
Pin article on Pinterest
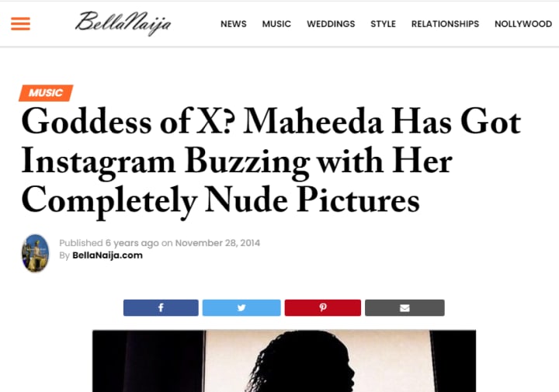click(x=323, y=307)
